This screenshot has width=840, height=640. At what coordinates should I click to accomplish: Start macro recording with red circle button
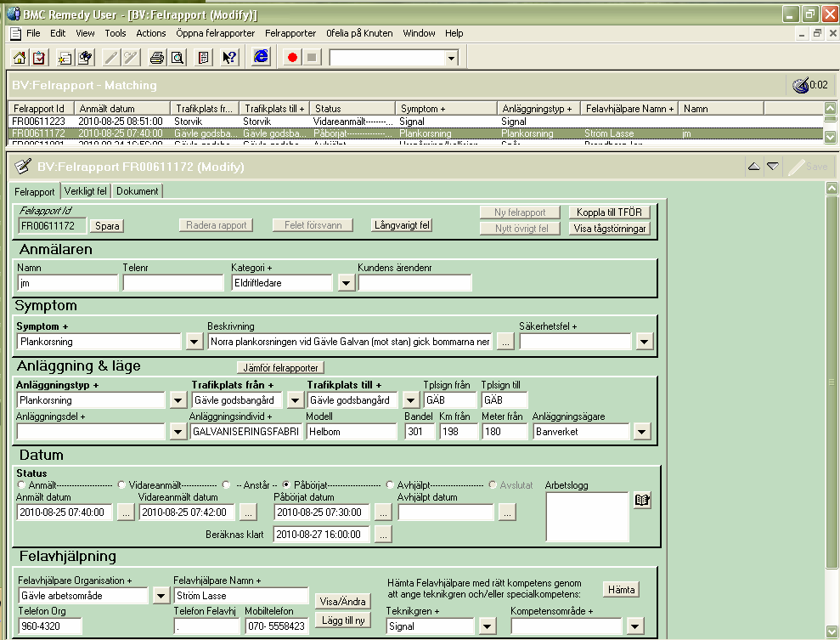[292, 57]
